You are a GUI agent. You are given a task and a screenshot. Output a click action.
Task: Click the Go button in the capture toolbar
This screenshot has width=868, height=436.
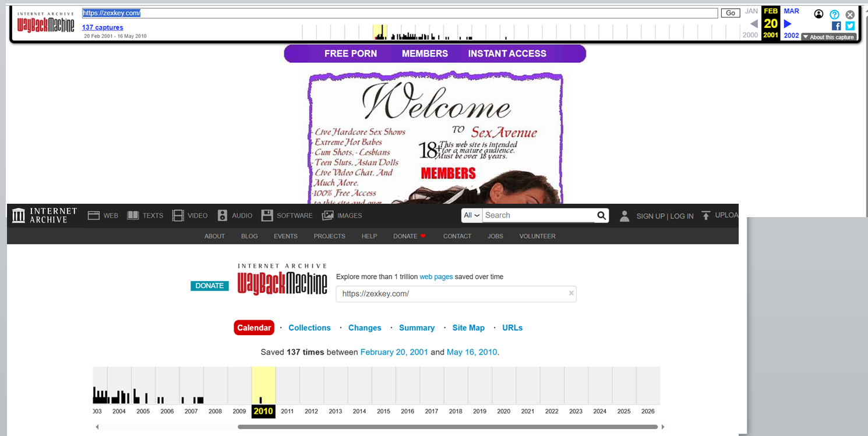(731, 13)
